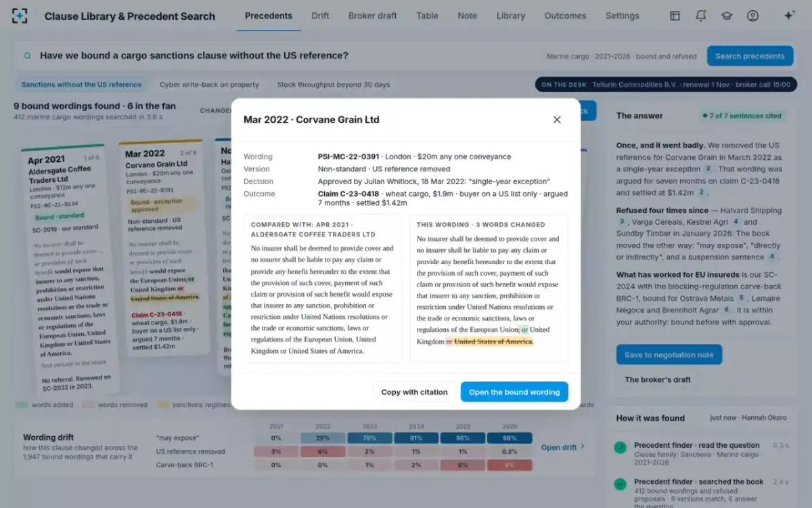Click the Search precedents button
This screenshot has width=812, height=508.
750,56
